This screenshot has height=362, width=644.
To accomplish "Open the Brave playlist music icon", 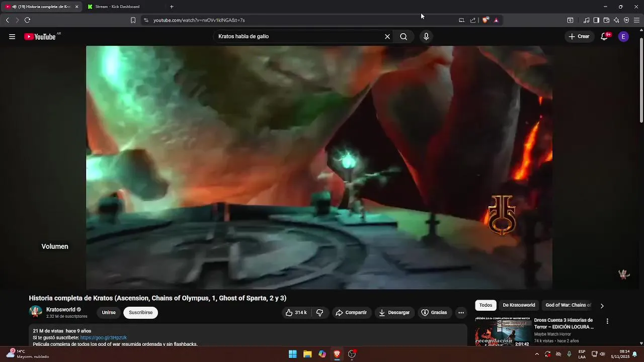I will click(586, 20).
